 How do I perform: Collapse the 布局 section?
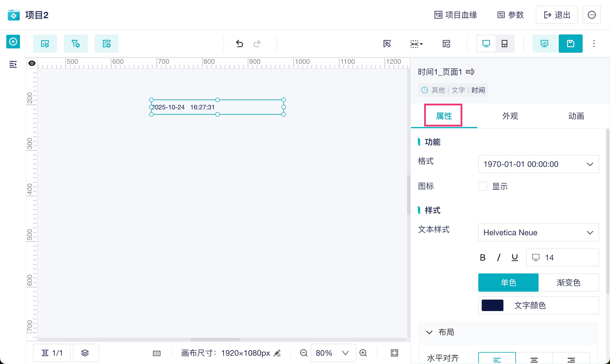429,332
